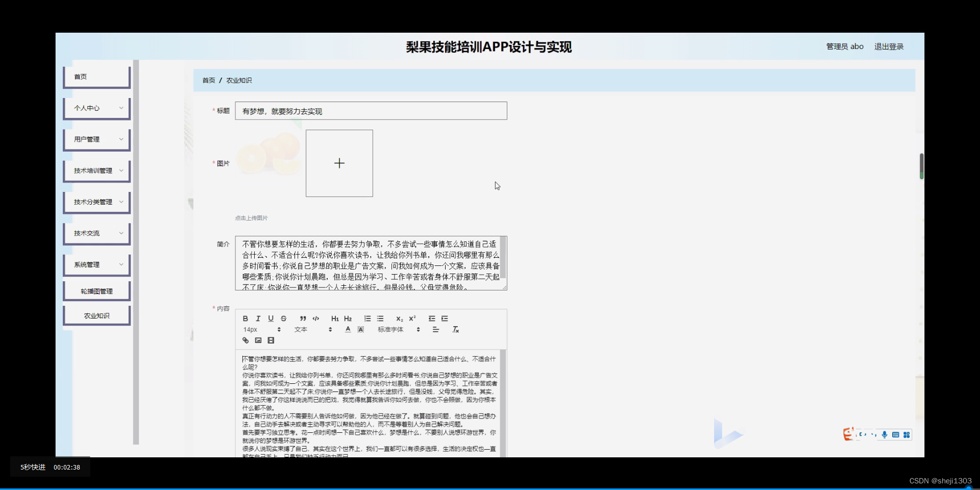Insert an image via the picture icon
This screenshot has width=980, height=490.
258,340
